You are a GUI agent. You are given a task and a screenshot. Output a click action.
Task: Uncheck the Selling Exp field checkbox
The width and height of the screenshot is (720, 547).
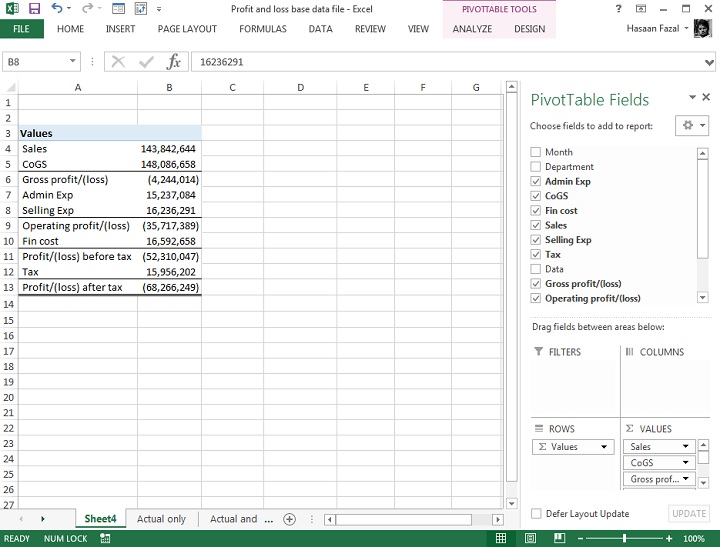(x=535, y=240)
